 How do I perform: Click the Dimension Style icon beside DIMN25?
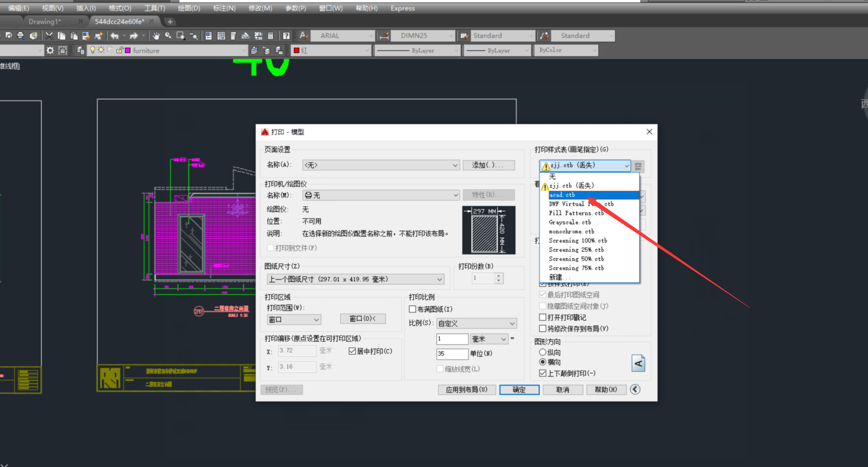click(384, 36)
